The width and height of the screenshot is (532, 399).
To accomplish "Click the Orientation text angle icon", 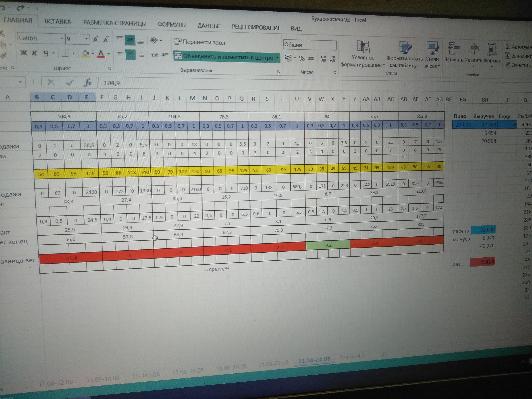I will pyautogui.click(x=154, y=40).
